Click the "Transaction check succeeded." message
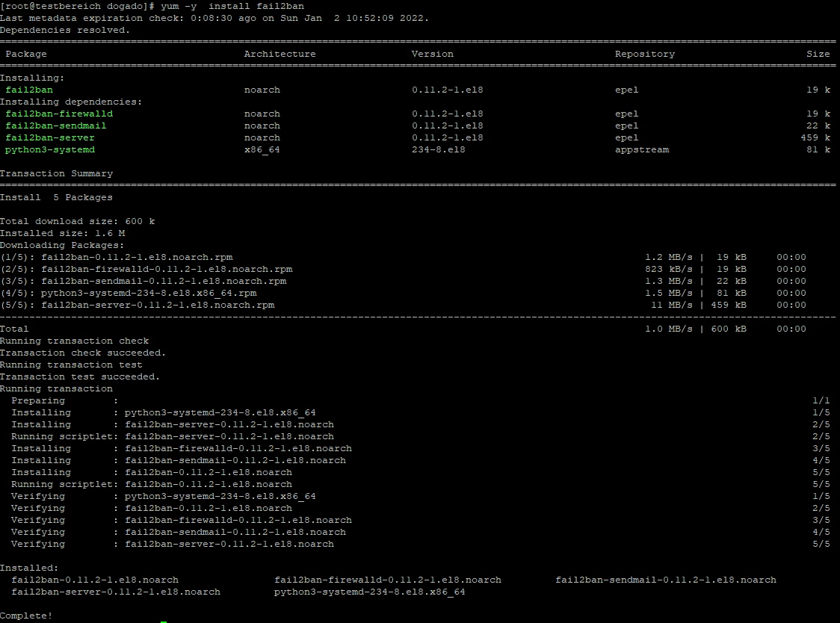 tap(83, 353)
